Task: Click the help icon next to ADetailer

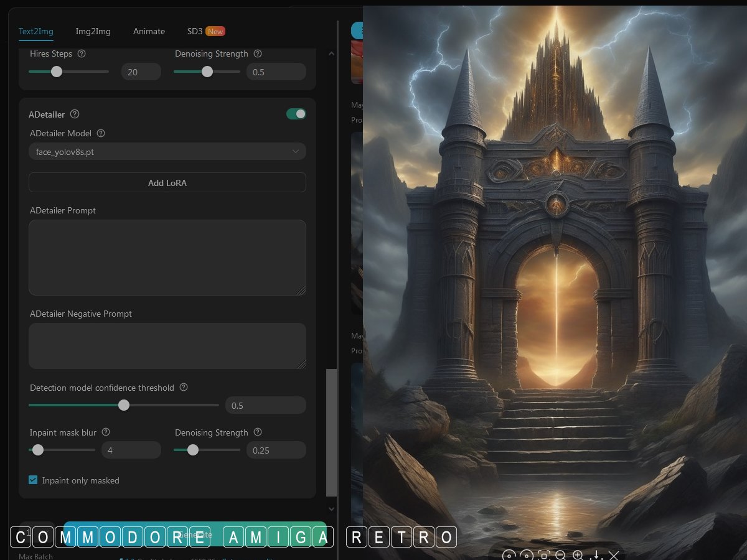Action: click(75, 114)
